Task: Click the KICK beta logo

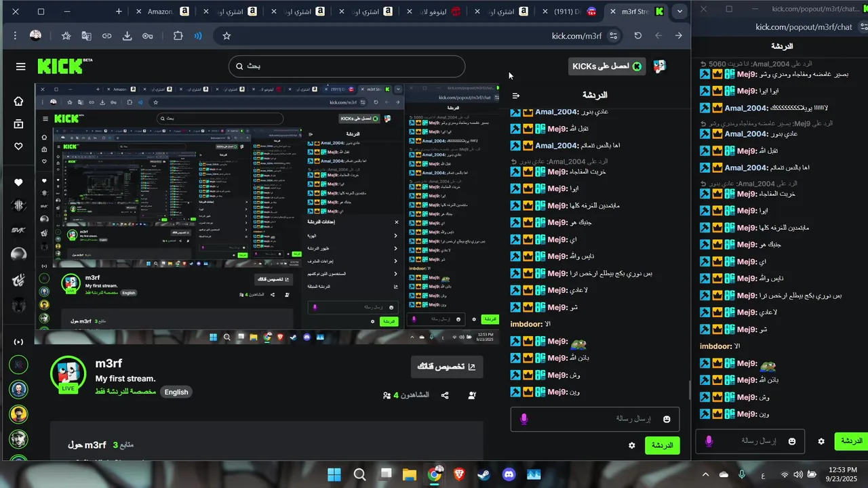Action: tap(64, 66)
